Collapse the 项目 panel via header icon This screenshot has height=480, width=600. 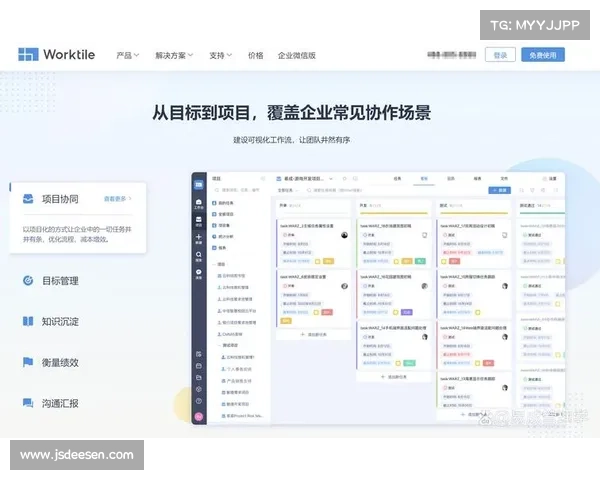[x=263, y=179]
